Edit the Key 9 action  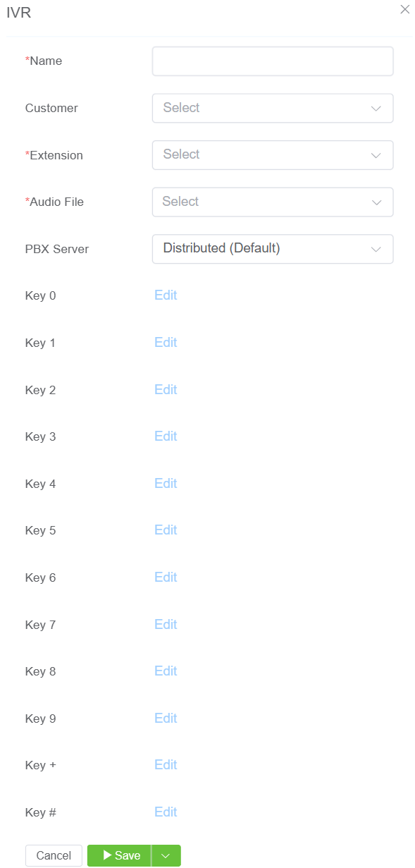166,719
